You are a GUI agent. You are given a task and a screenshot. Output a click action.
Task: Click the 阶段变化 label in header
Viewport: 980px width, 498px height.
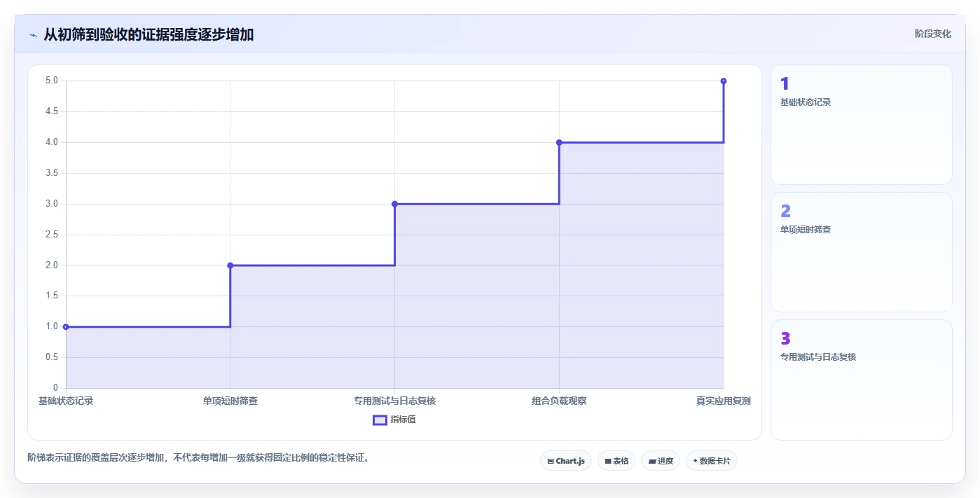[x=933, y=34]
